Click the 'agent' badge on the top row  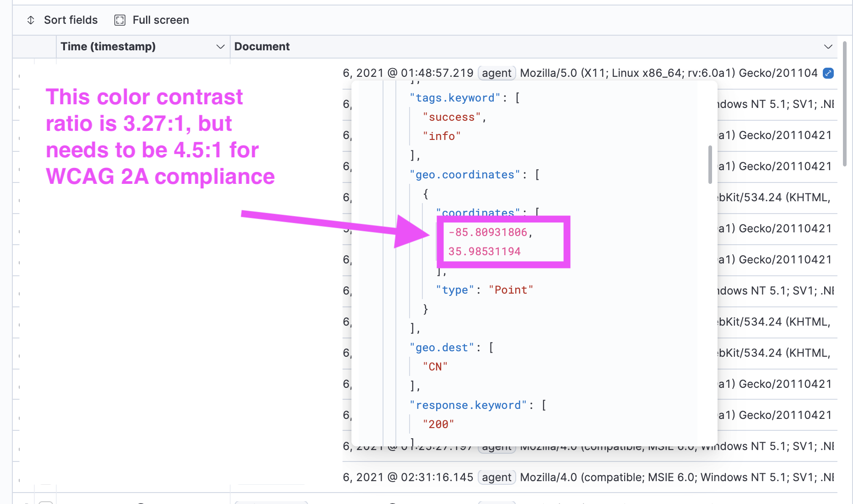pos(497,73)
